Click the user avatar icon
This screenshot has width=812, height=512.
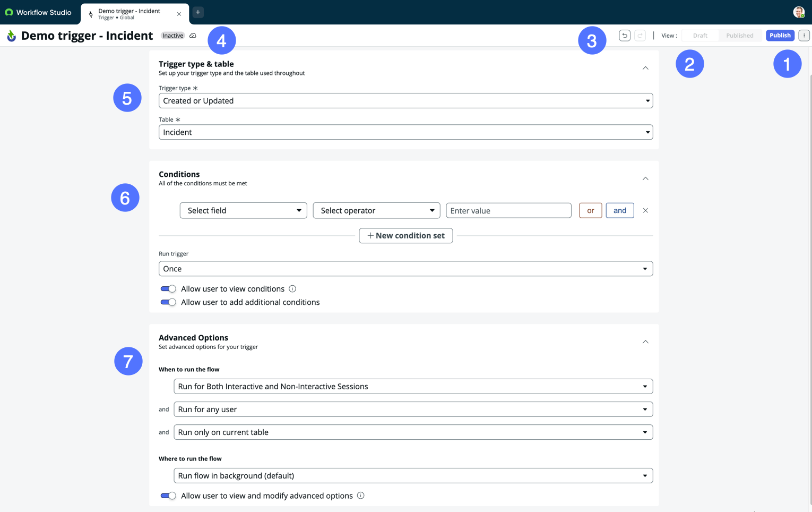point(799,12)
